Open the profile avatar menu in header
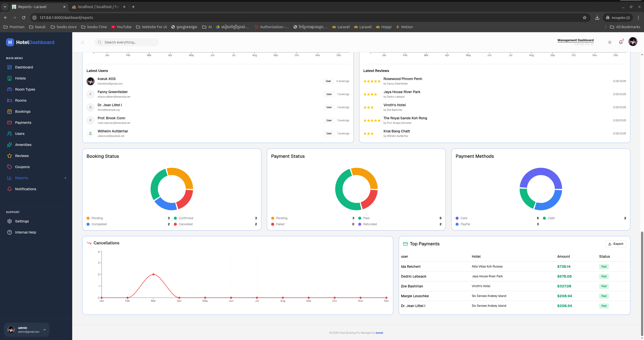The height and width of the screenshot is (340, 644). pyautogui.click(x=633, y=42)
